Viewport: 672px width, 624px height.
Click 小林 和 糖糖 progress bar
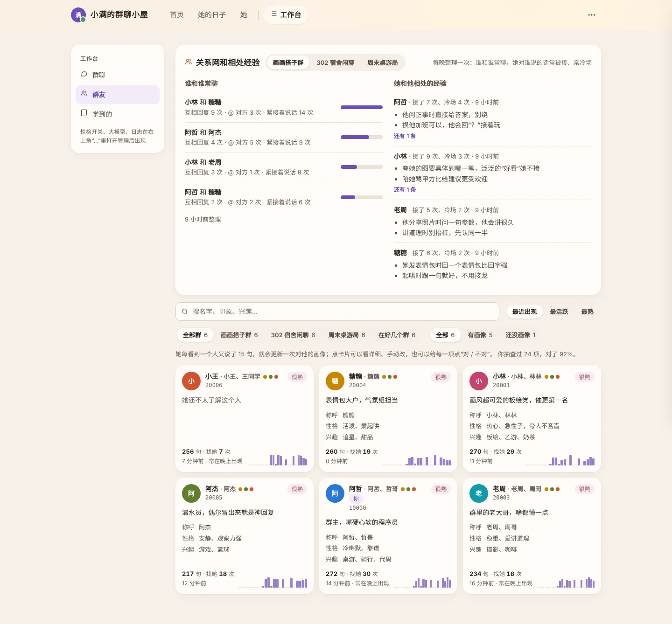pyautogui.click(x=362, y=107)
